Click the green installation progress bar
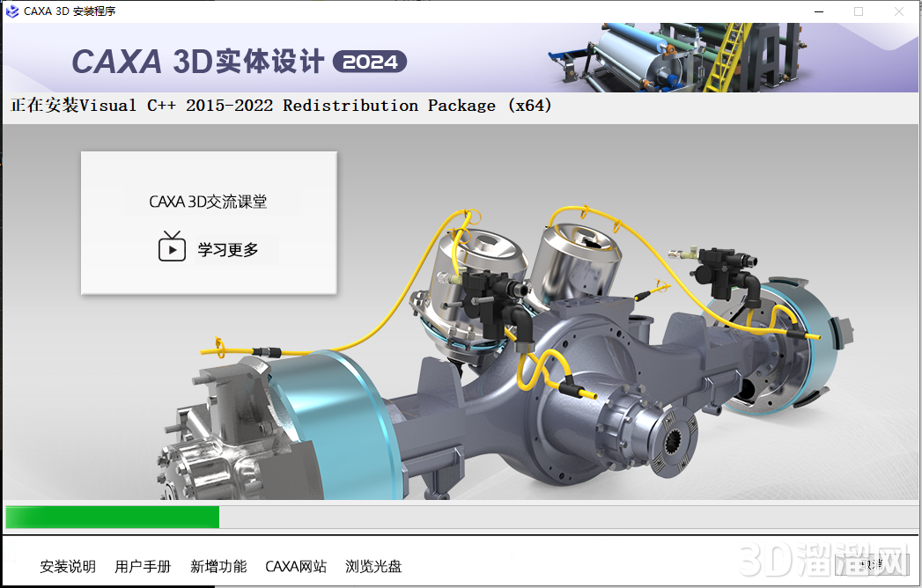 [x=112, y=517]
